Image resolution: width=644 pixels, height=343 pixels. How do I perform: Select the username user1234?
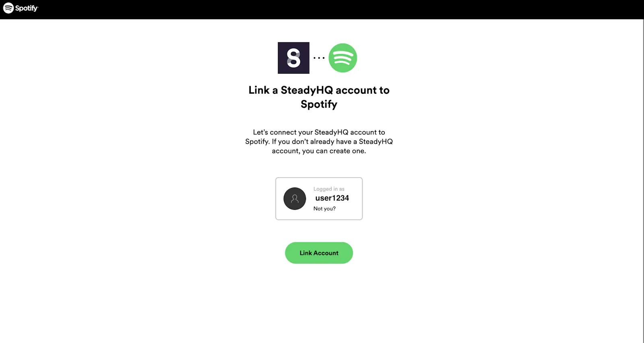tap(332, 198)
